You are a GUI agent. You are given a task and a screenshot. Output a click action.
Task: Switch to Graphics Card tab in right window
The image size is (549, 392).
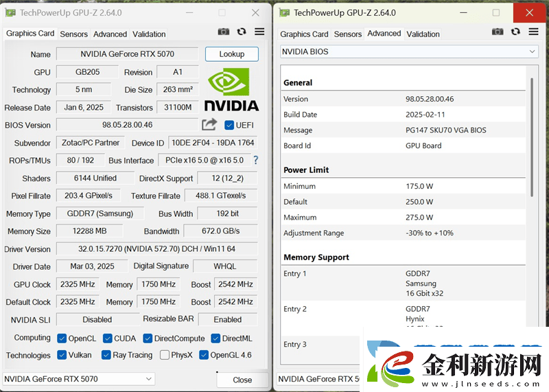(x=304, y=34)
